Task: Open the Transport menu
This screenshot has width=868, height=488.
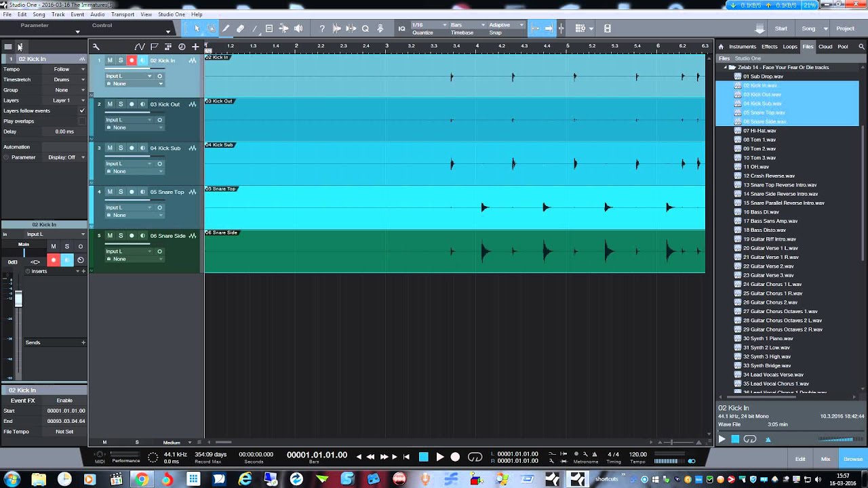Action: pyautogui.click(x=123, y=14)
